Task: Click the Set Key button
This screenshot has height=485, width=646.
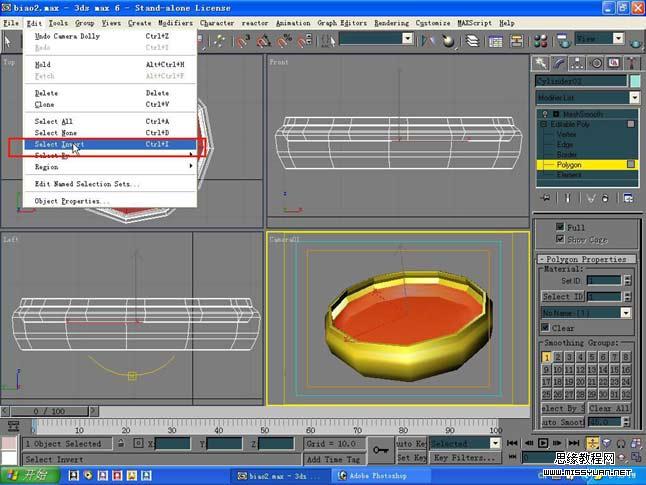Action: [412, 458]
